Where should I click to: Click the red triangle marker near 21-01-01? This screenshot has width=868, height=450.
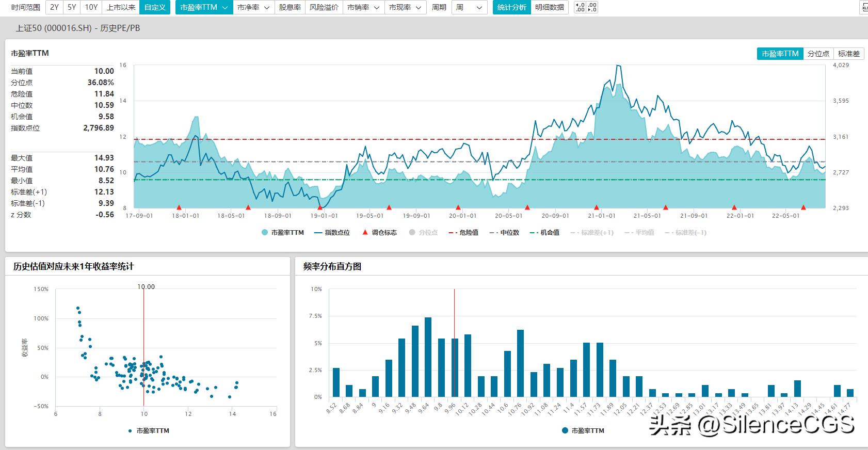597,207
